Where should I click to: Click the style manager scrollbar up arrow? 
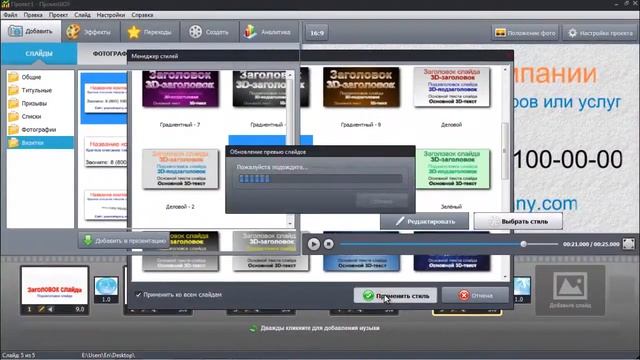click(505, 70)
